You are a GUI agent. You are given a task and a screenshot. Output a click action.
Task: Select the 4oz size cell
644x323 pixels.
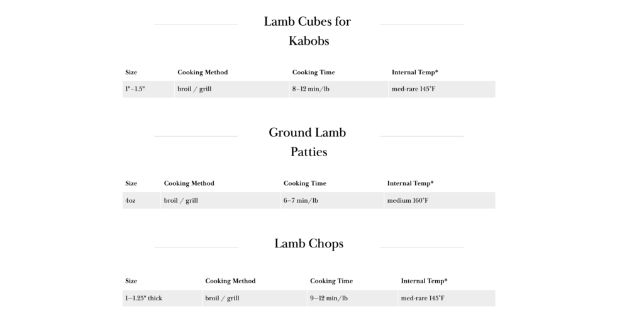pos(142,201)
